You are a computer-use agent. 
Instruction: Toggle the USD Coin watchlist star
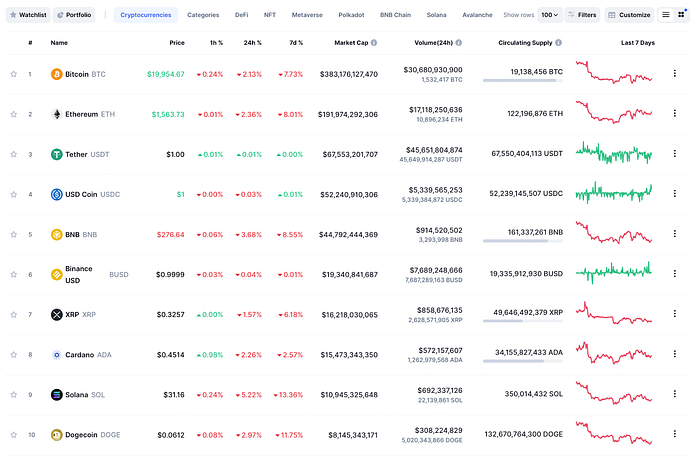pyautogui.click(x=13, y=194)
